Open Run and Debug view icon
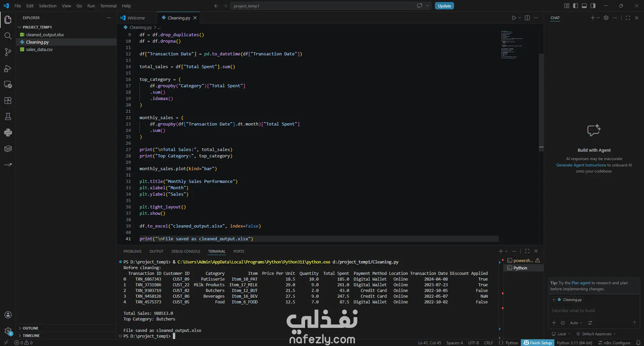 pyautogui.click(x=8, y=68)
